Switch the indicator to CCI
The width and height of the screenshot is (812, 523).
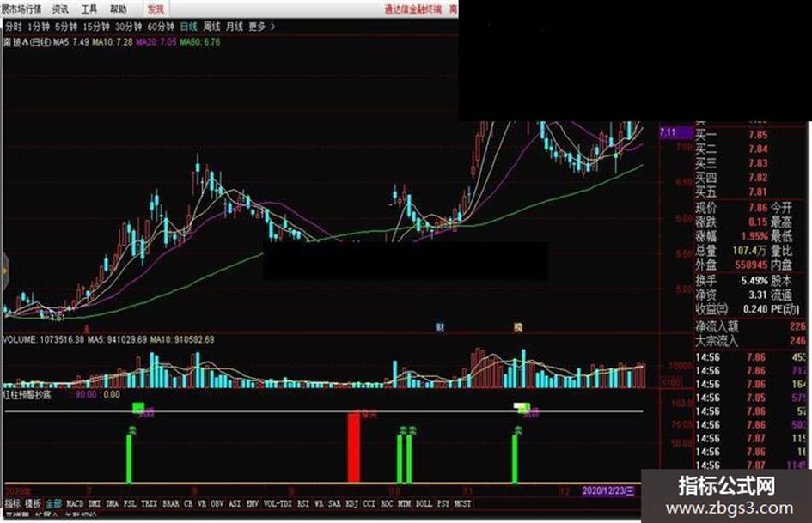(369, 503)
